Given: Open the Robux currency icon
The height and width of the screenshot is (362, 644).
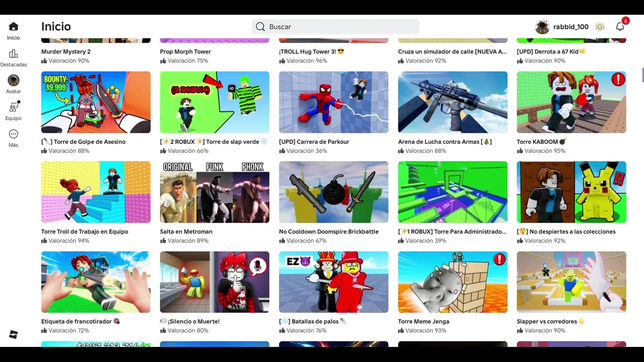Looking at the screenshot, I should (x=600, y=27).
